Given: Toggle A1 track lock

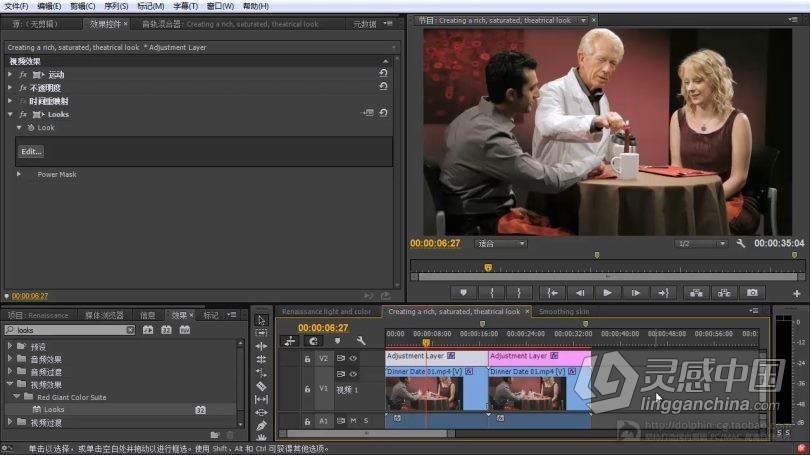Looking at the screenshot, I should (307, 421).
